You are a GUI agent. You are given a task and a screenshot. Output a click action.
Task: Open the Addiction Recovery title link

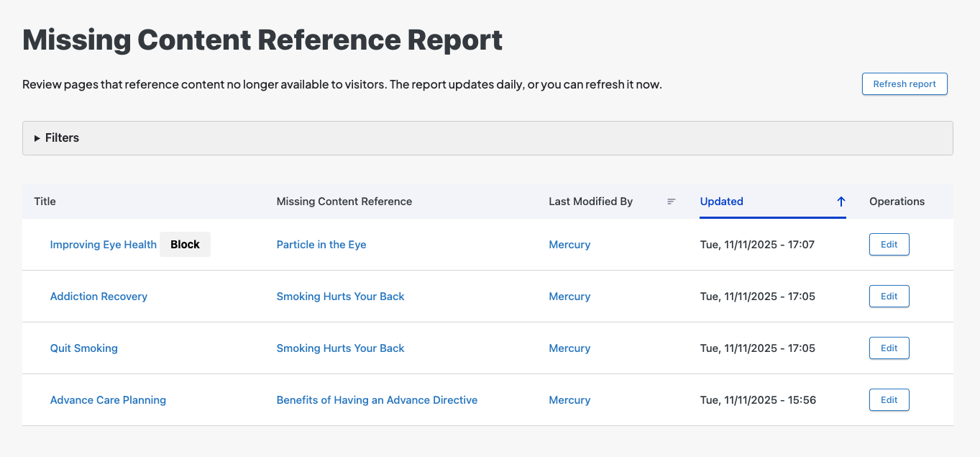pos(99,297)
